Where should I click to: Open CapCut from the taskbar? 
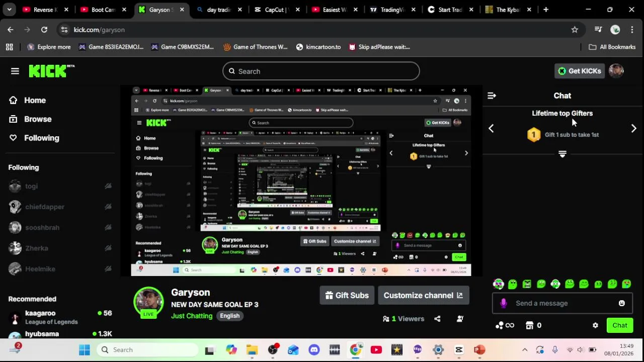pyautogui.click(x=458, y=350)
